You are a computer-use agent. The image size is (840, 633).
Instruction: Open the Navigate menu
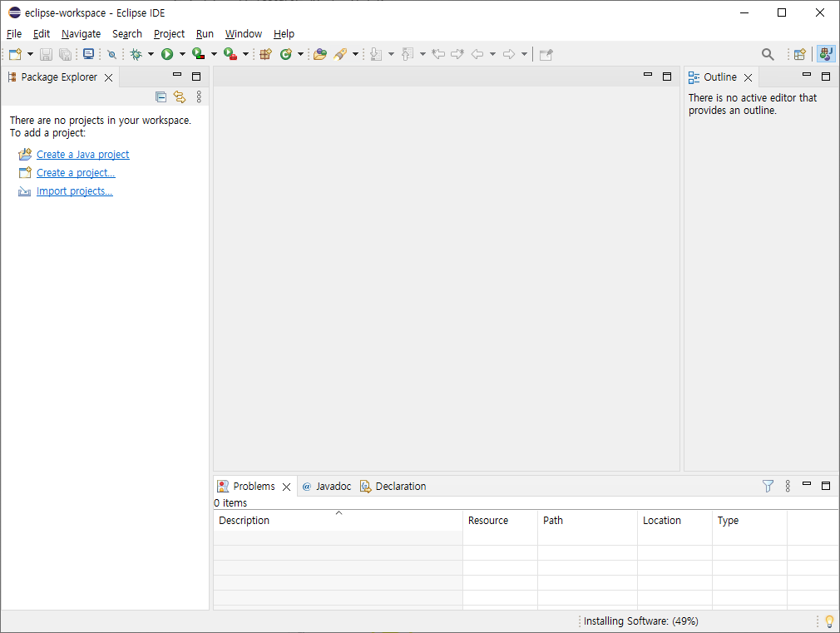tap(81, 34)
